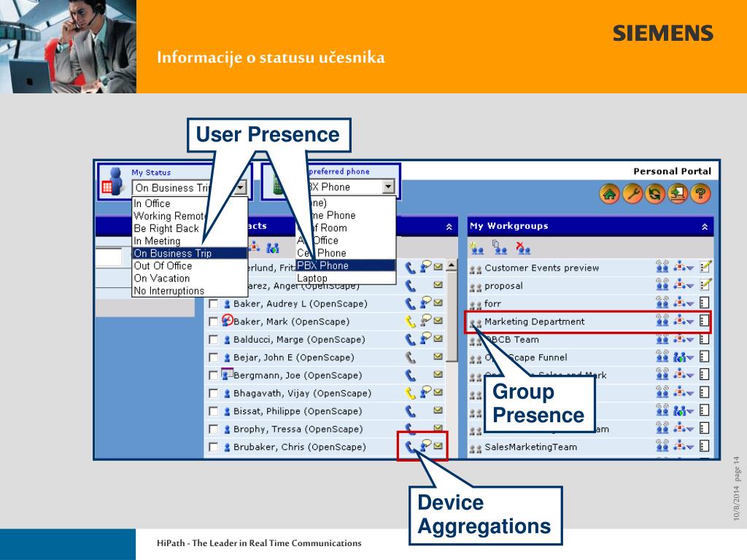The width and height of the screenshot is (747, 560).
Task: Open contact Balducci, Marge (OpenScape)
Action: pyautogui.click(x=299, y=340)
